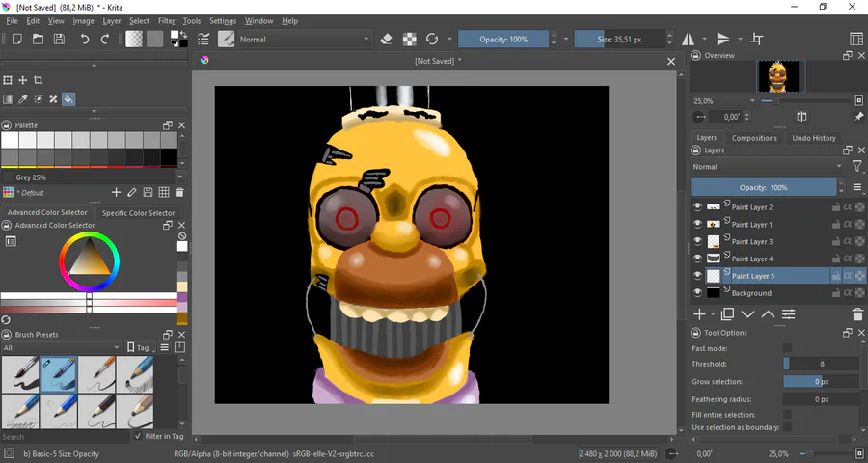The height and width of the screenshot is (463, 868).
Task: Open the overview zoom 25,0% dropdown
Action: [724, 100]
